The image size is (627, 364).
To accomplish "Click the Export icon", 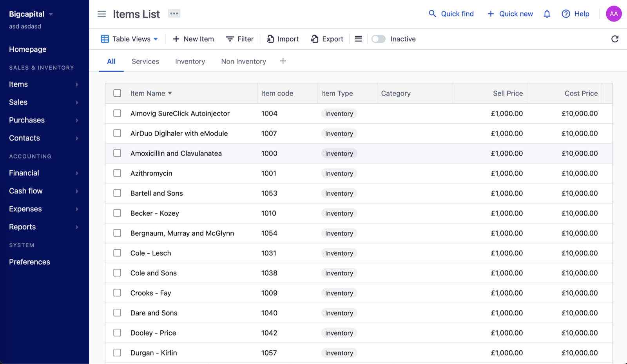I will pyautogui.click(x=315, y=39).
